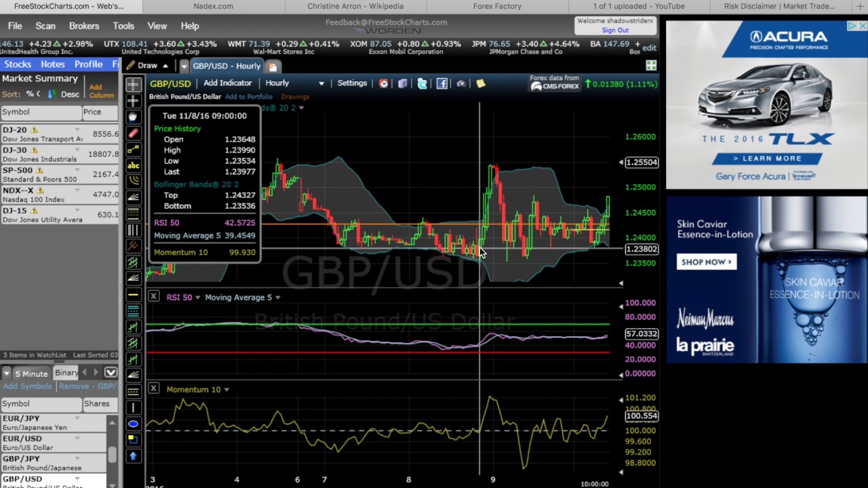Viewport: 868px width, 488px height.
Task: Select the blue ellipse drawing tool
Action: pos(133,424)
